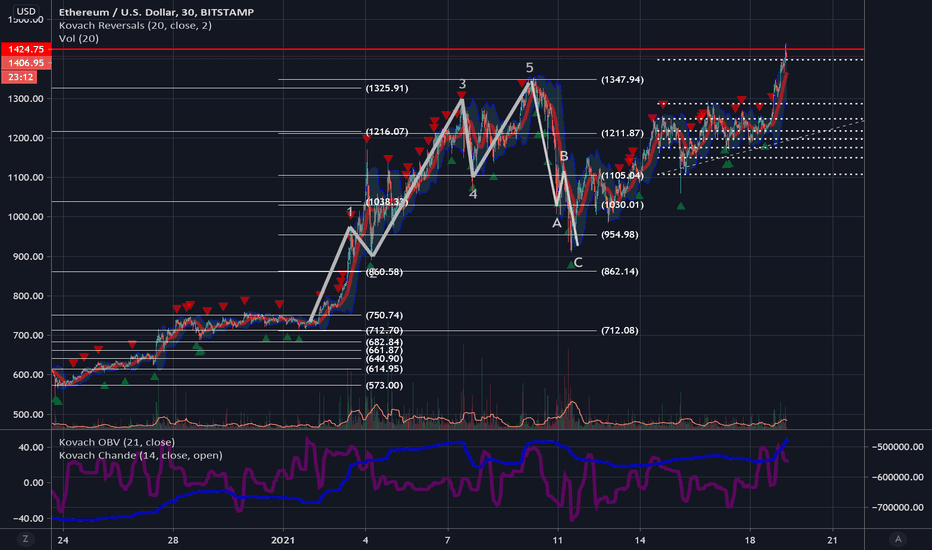The height and width of the screenshot is (550, 932).
Task: Click 1000.00 on the price axis
Action: (x=26, y=217)
